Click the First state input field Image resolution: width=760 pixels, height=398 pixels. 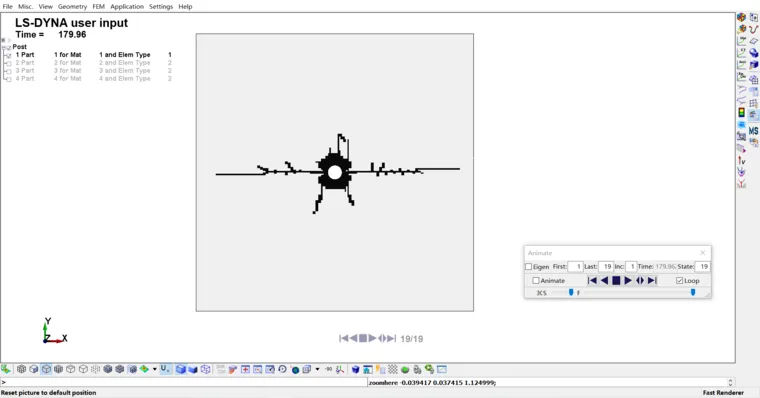click(x=575, y=267)
